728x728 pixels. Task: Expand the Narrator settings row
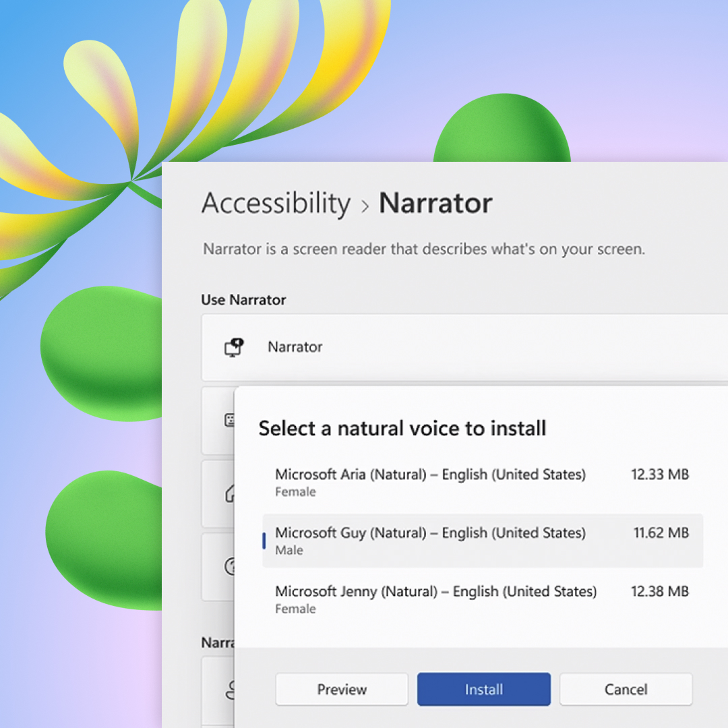(x=472, y=346)
